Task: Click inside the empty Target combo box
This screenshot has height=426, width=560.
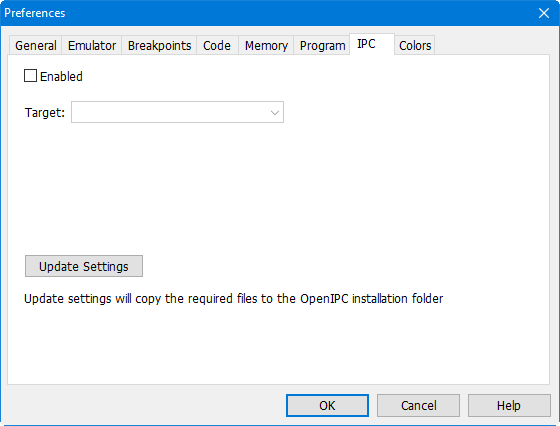Action: (177, 112)
